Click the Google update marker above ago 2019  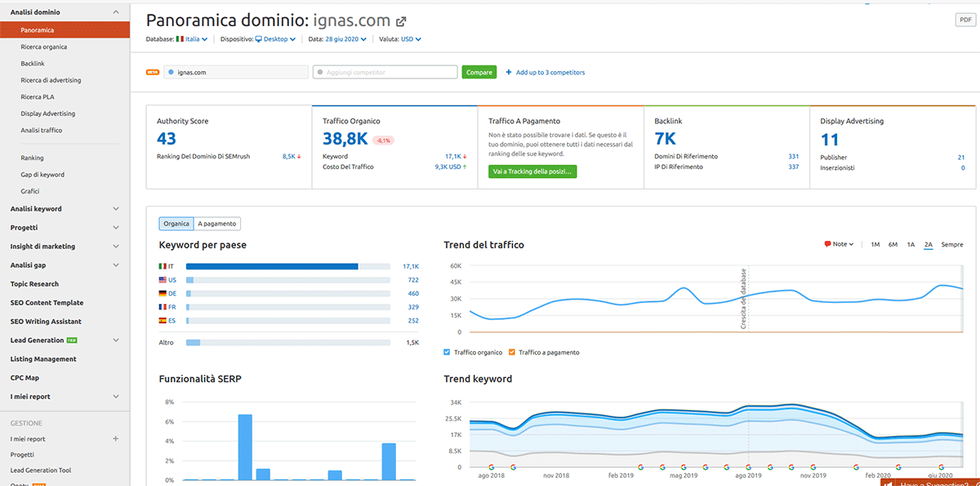[749, 467]
